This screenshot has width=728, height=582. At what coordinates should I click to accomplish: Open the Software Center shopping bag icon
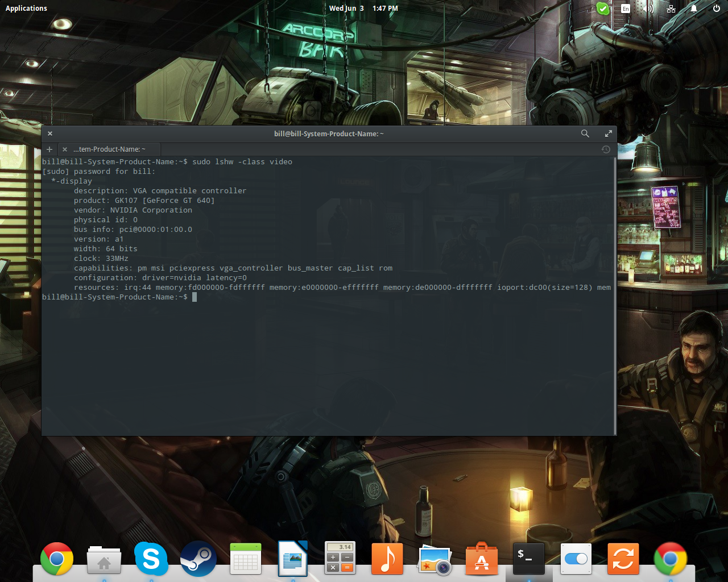[x=482, y=559]
